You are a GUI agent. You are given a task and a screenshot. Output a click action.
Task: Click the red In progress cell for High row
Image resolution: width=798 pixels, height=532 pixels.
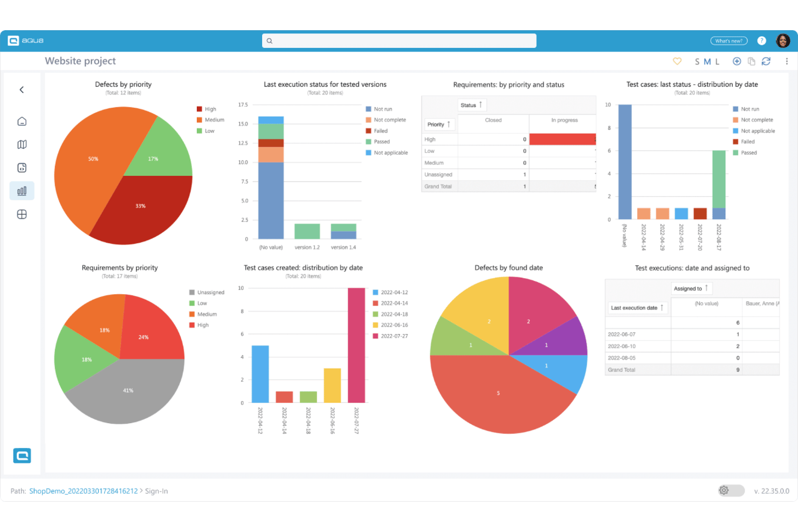pos(562,139)
